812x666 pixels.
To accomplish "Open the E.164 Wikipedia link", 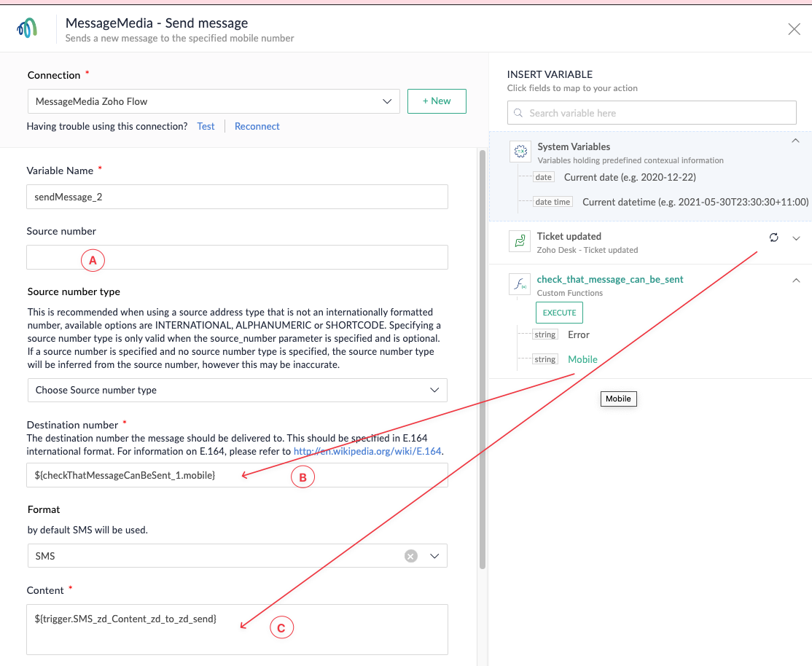I will coord(367,451).
